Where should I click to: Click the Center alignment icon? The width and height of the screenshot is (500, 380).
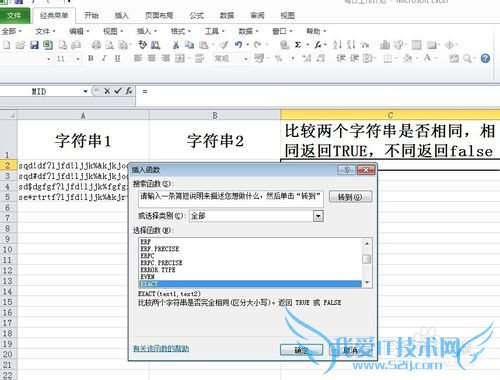point(151,58)
